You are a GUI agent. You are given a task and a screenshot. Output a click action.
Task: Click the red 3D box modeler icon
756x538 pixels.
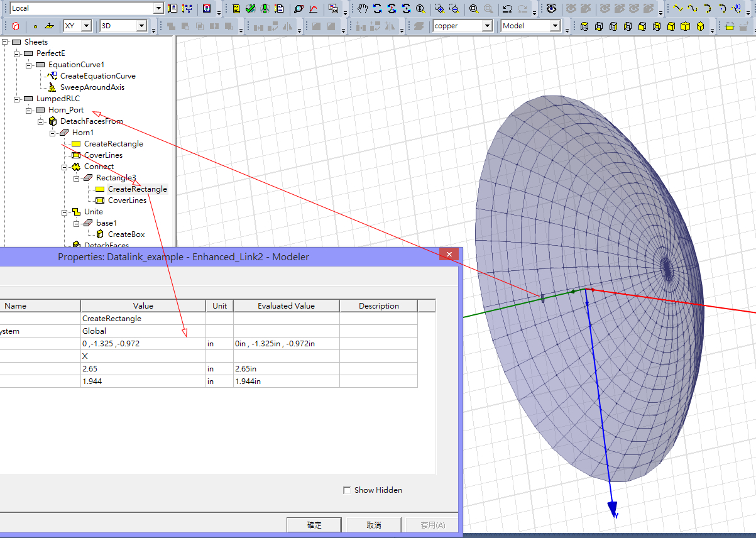16,26
